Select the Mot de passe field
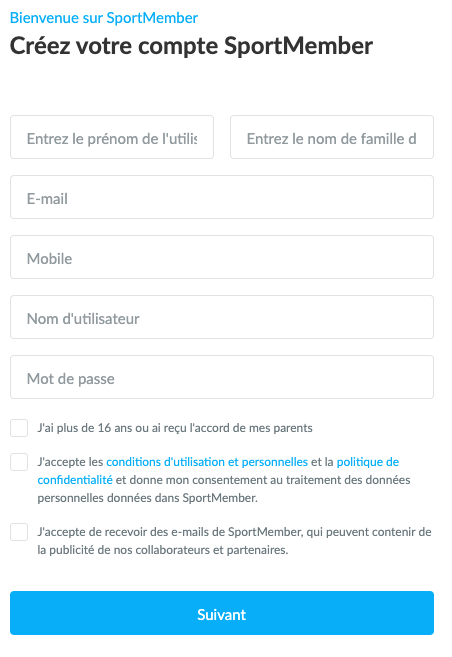The width and height of the screenshot is (452, 657). pyautogui.click(x=222, y=377)
